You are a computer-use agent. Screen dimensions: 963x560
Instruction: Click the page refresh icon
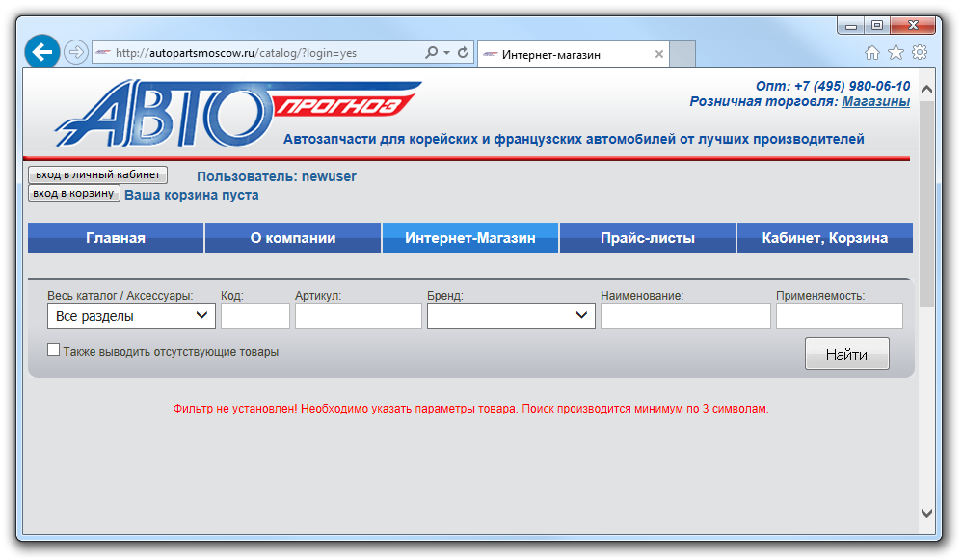tap(463, 53)
